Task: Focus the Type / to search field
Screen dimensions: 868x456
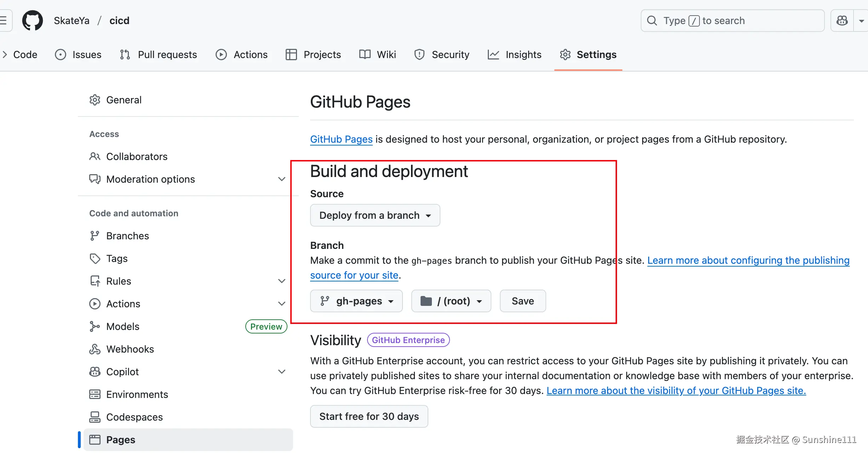Action: [732, 21]
